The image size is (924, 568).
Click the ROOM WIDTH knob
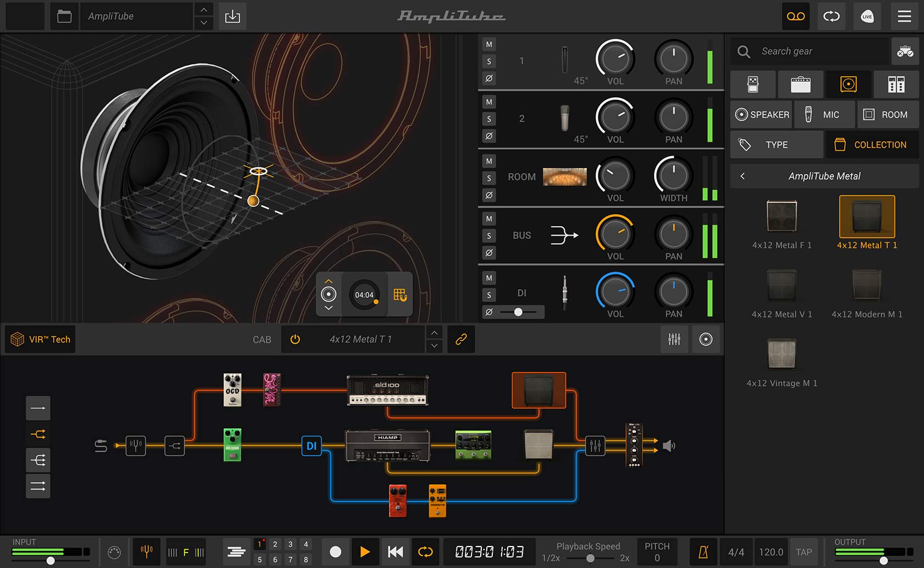coord(673,176)
